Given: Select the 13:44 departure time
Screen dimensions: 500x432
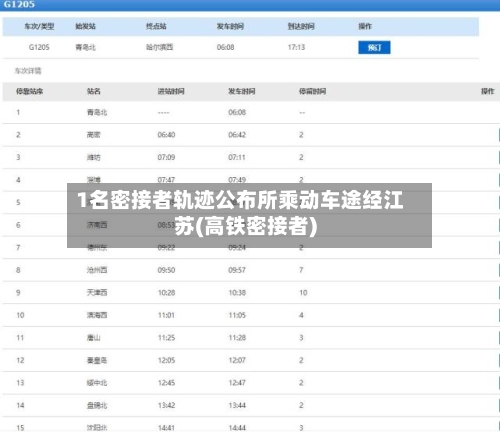Looking at the screenshot, I should point(237,405).
